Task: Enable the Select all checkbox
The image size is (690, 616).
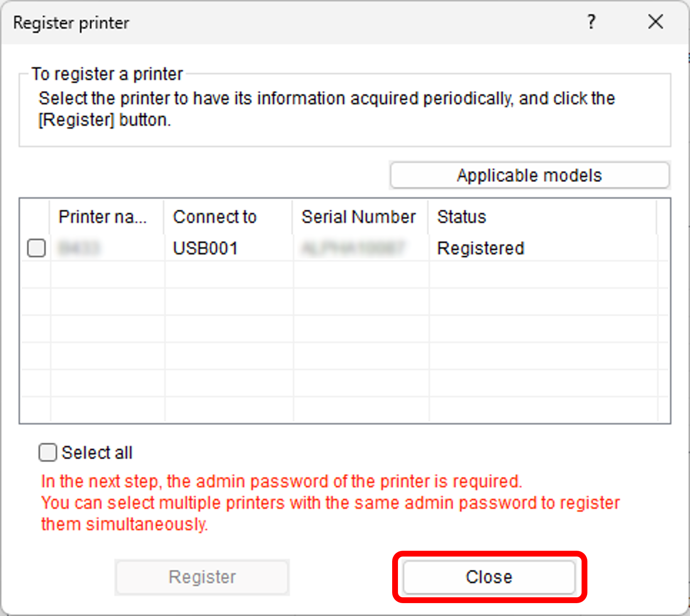Action: tap(48, 452)
